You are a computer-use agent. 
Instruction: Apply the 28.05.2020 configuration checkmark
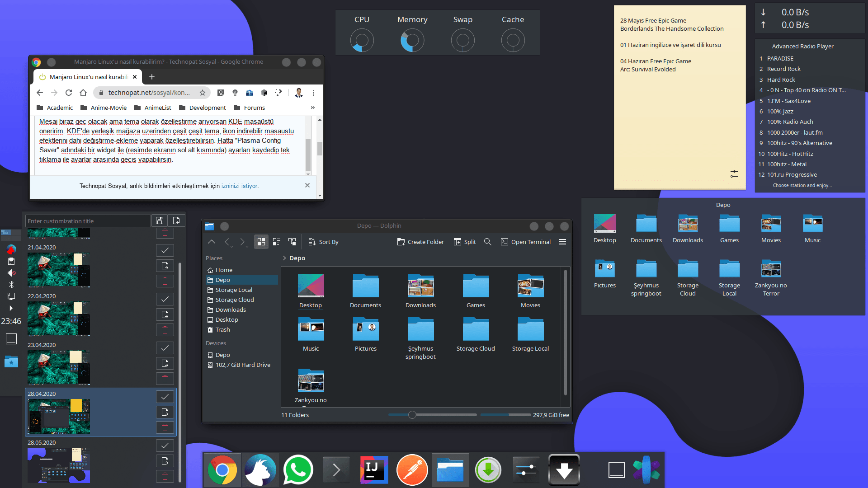165,446
